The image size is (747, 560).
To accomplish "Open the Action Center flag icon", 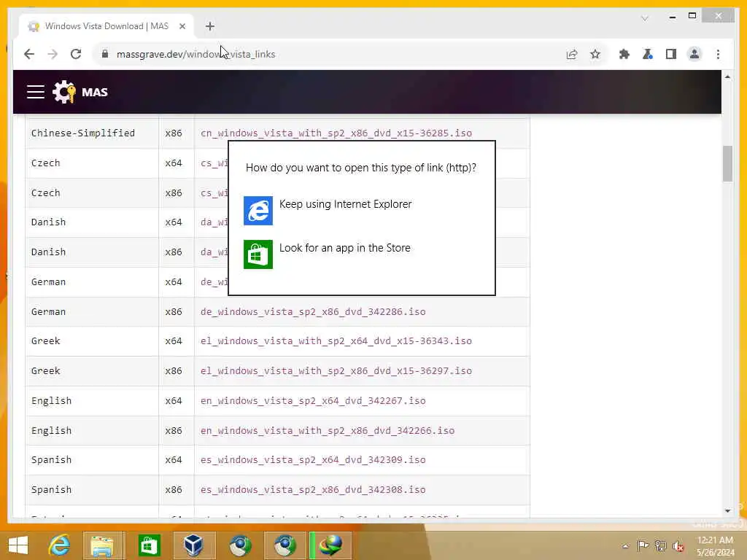I will (x=643, y=545).
